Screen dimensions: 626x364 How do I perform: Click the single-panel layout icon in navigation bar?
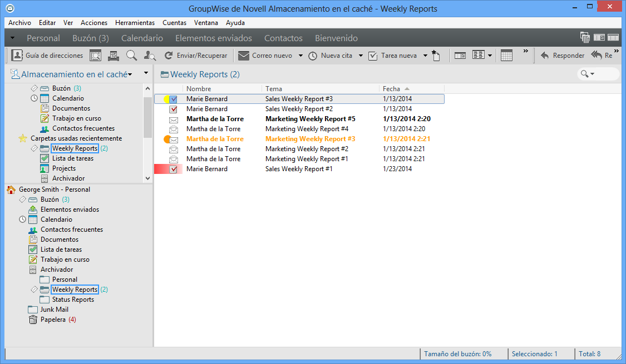pos(613,37)
